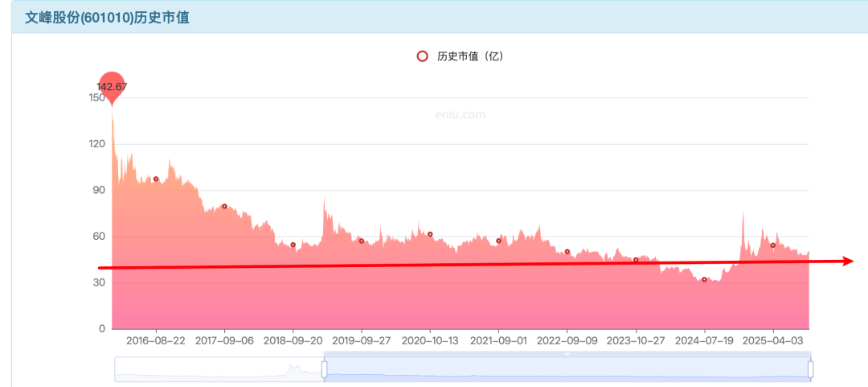Click the right handle of the zoom slider
Image resolution: width=868 pixels, height=387 pixels.
point(810,369)
